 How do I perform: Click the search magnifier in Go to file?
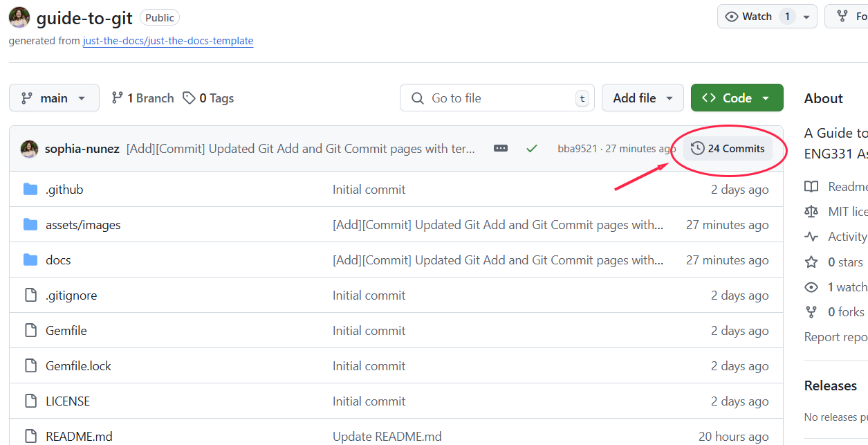tap(416, 98)
